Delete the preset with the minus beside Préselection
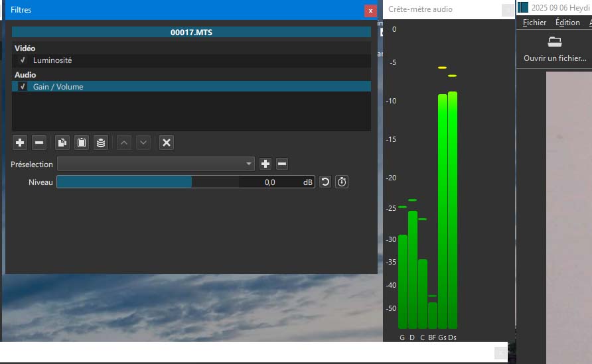This screenshot has width=592, height=364. point(282,164)
